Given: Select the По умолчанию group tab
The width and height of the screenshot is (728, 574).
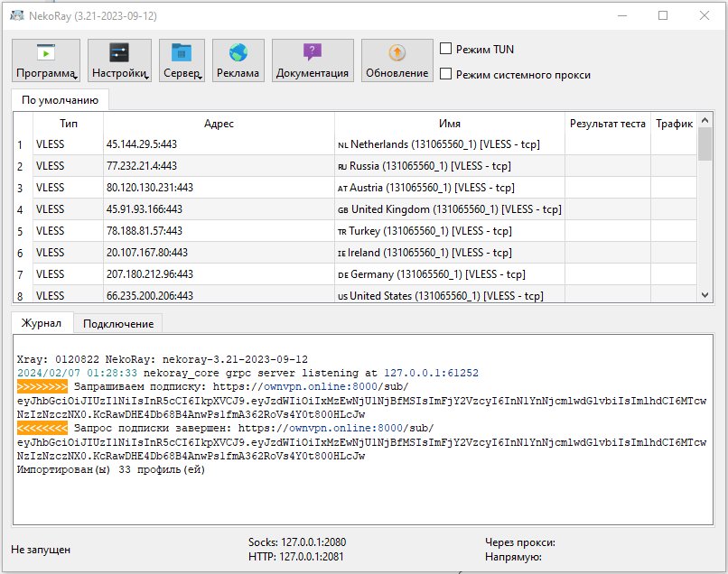Looking at the screenshot, I should click(61, 100).
